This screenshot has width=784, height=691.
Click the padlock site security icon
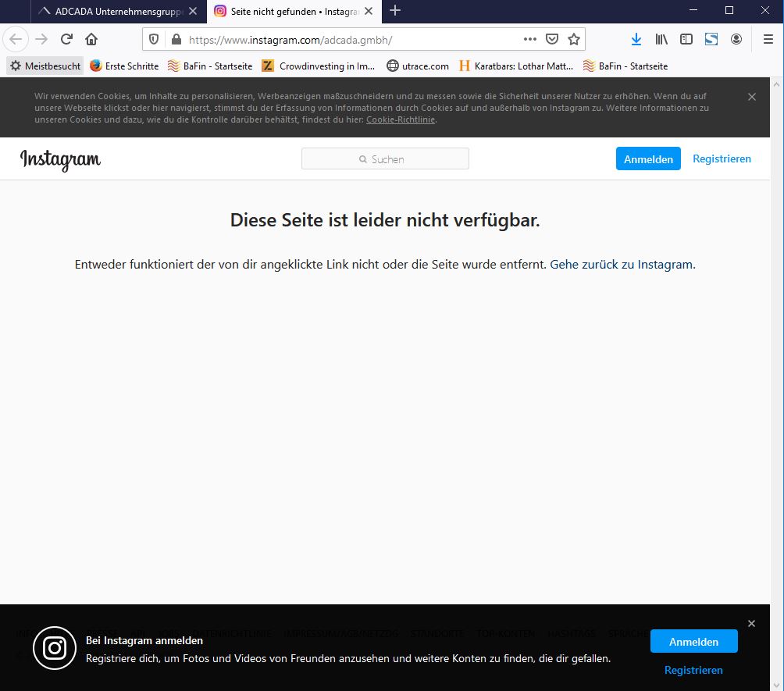click(x=175, y=39)
